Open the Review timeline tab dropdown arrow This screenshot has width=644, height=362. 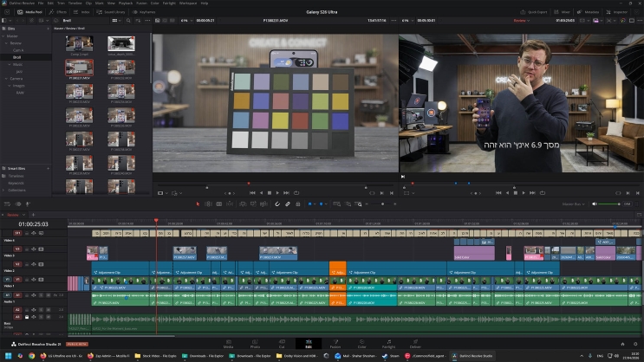point(23,215)
